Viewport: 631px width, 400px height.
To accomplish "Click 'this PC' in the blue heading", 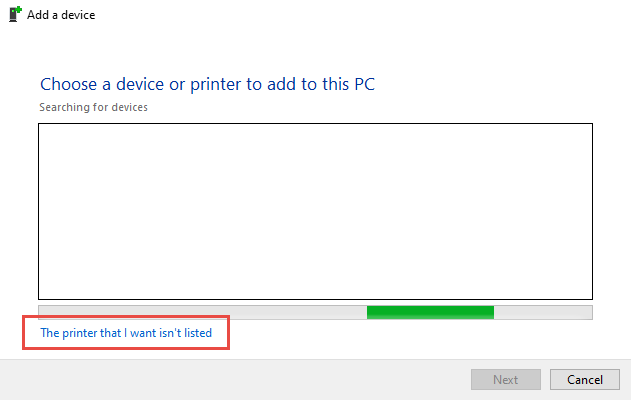I will pos(348,84).
